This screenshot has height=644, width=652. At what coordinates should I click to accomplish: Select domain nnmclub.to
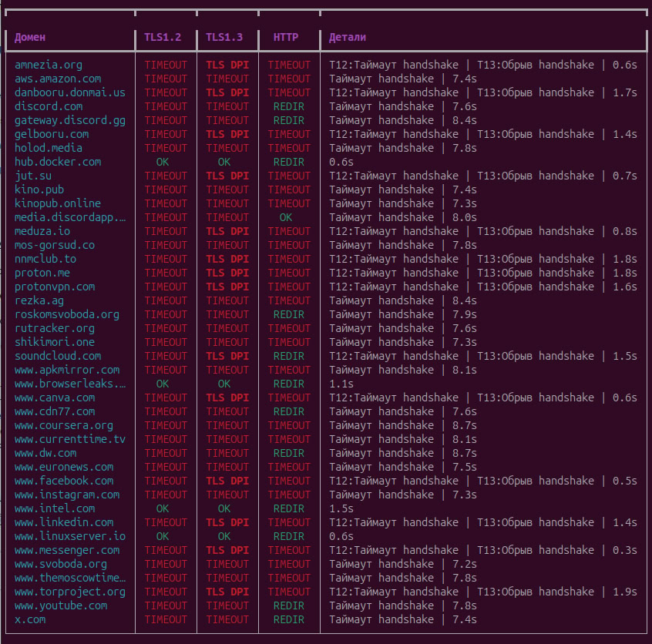click(x=45, y=259)
